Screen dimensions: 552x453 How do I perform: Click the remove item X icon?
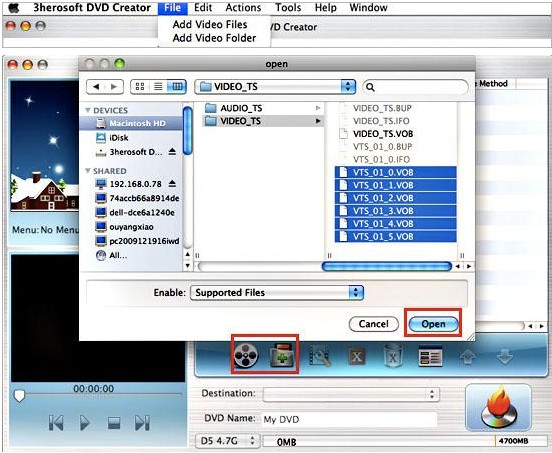point(356,357)
